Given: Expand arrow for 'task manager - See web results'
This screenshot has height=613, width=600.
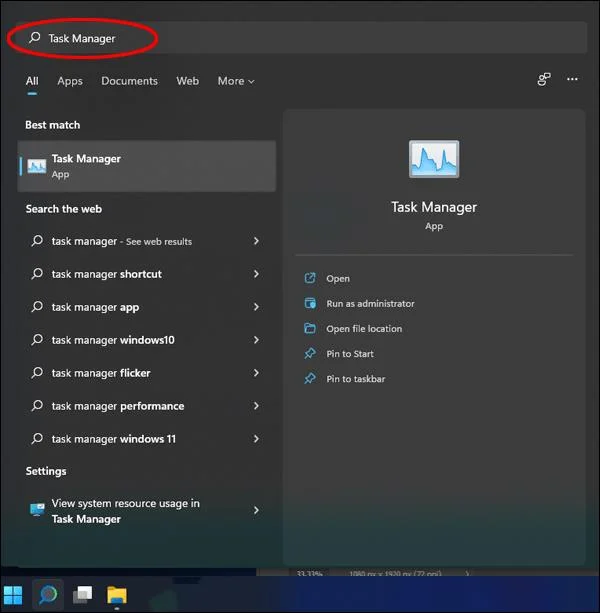Looking at the screenshot, I should point(256,241).
